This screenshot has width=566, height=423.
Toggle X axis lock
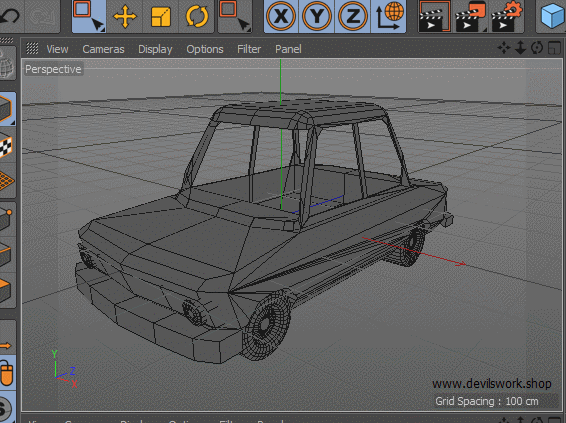[281, 16]
